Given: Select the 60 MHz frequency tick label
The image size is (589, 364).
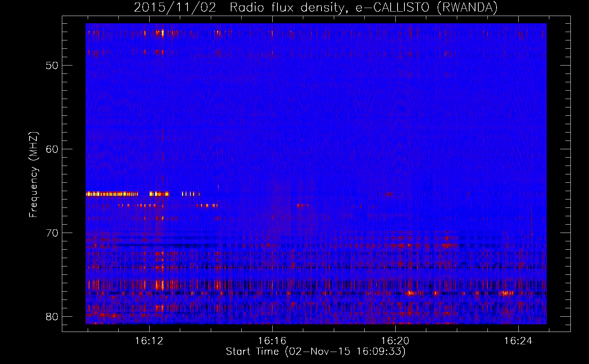Looking at the screenshot, I should pyautogui.click(x=52, y=149).
